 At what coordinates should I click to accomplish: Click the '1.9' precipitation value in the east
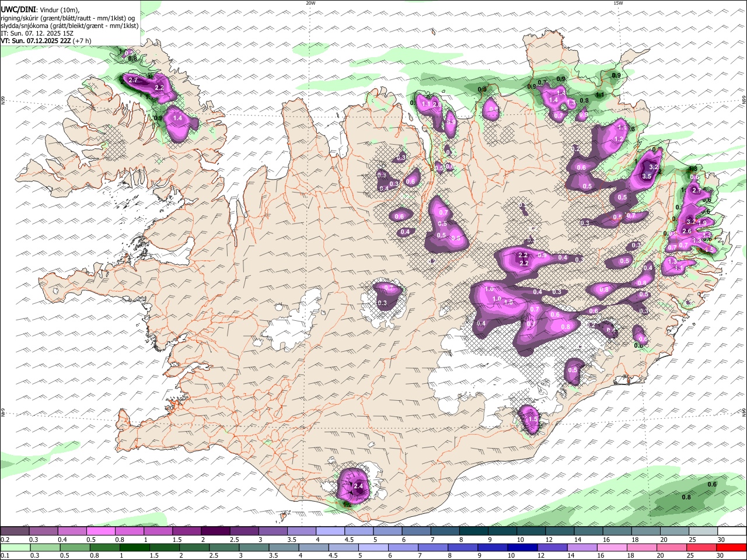tap(702, 223)
